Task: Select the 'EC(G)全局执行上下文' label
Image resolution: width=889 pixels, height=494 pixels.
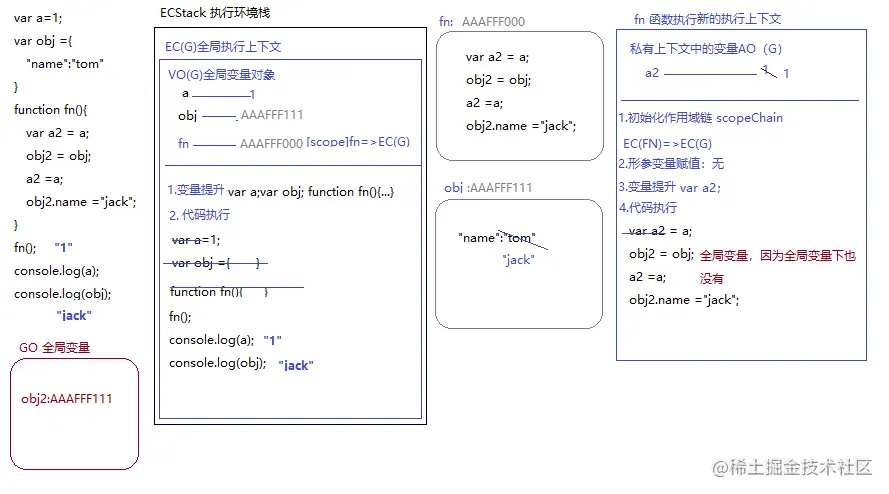Action: [223, 47]
